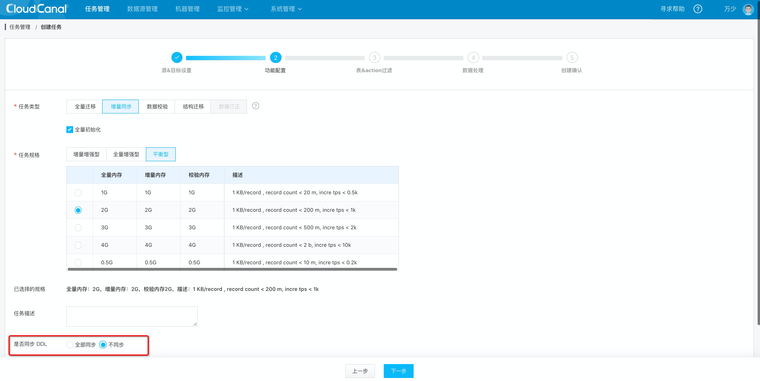Viewport: 760px width, 381px height.
Task: Click the step 4 circle in wizard
Action: (x=473, y=57)
